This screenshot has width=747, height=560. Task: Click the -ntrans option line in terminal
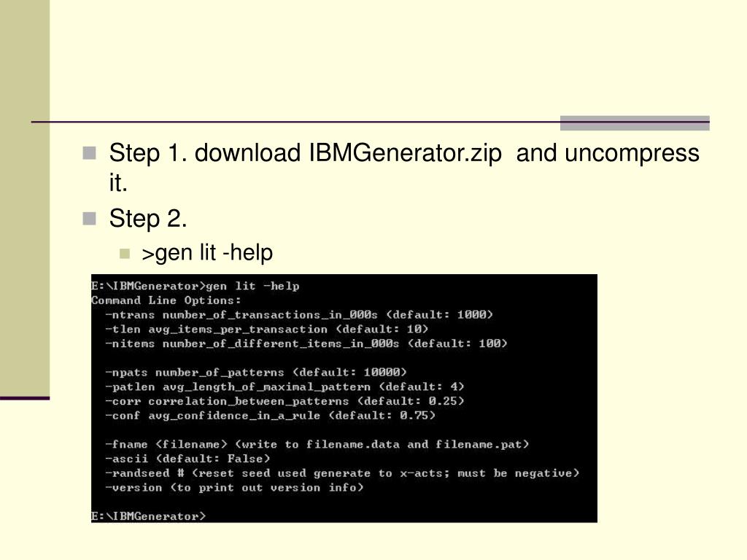299,315
